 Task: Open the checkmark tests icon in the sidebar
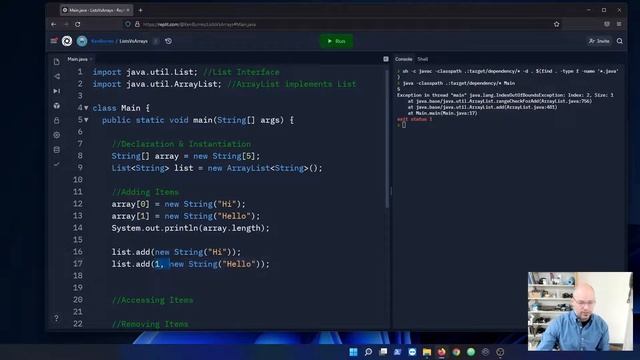click(x=56, y=164)
